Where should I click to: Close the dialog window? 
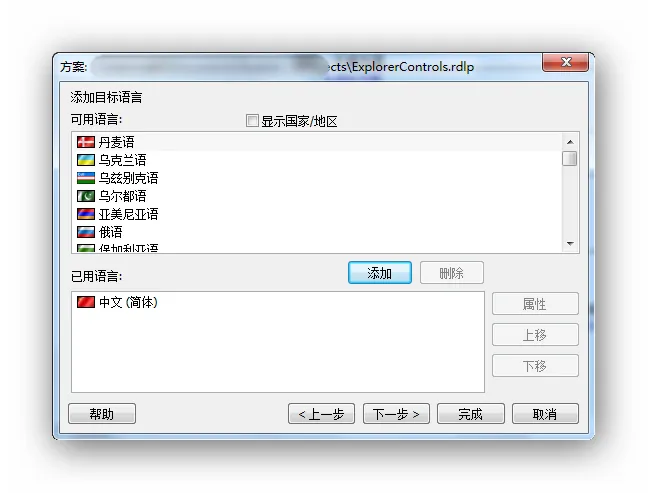click(x=565, y=62)
